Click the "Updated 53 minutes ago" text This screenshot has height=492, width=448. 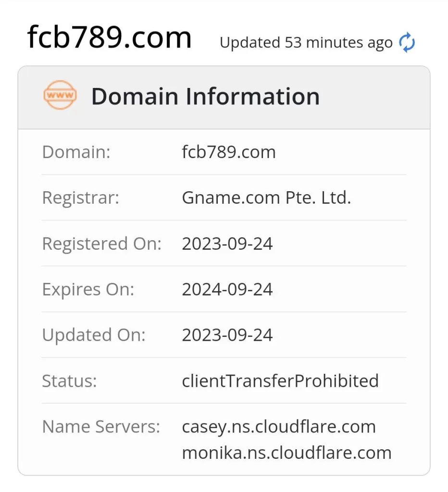[x=306, y=43]
